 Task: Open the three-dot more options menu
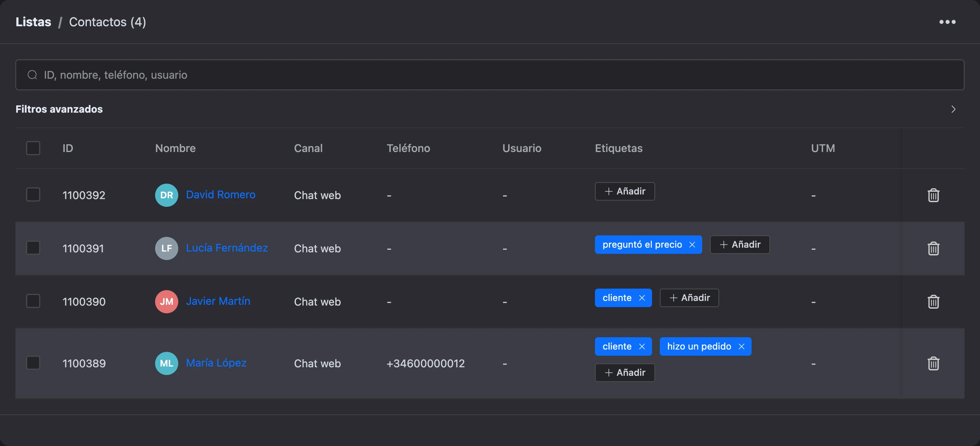coord(947,22)
